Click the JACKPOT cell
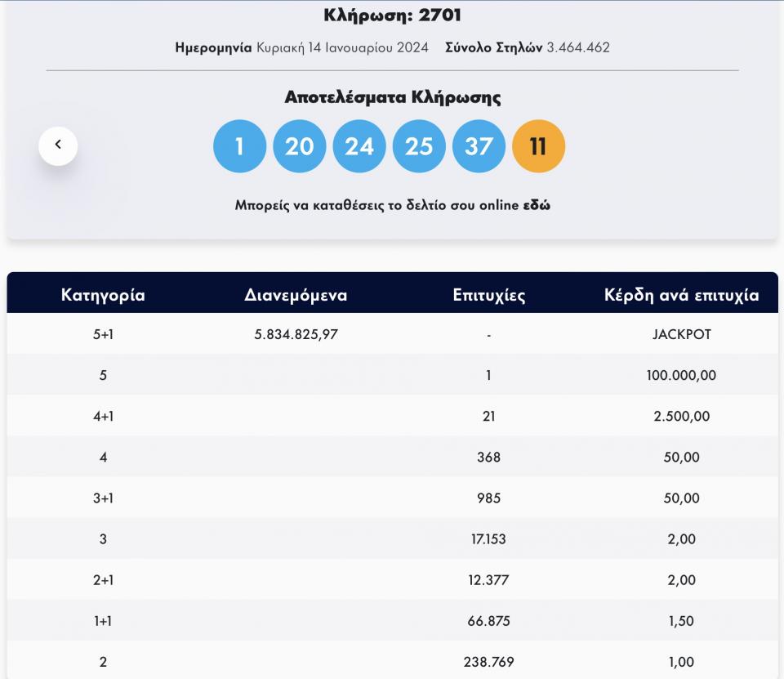 coord(681,334)
